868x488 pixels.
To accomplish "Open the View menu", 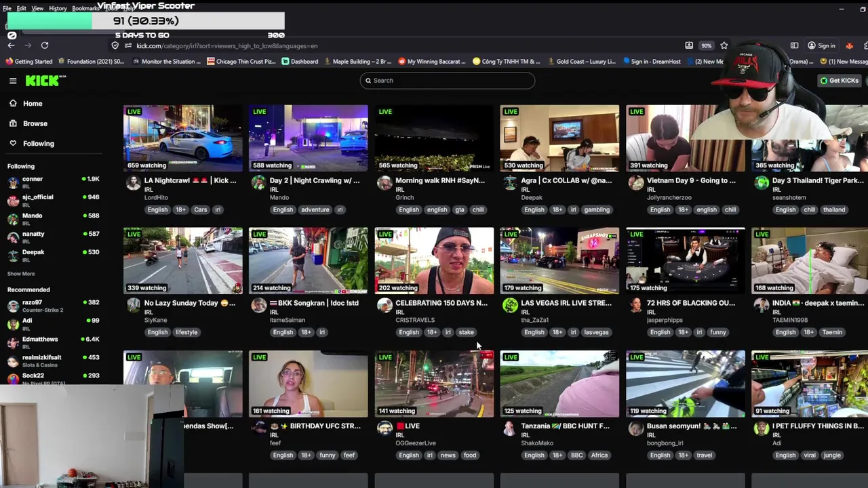I will pos(37,8).
